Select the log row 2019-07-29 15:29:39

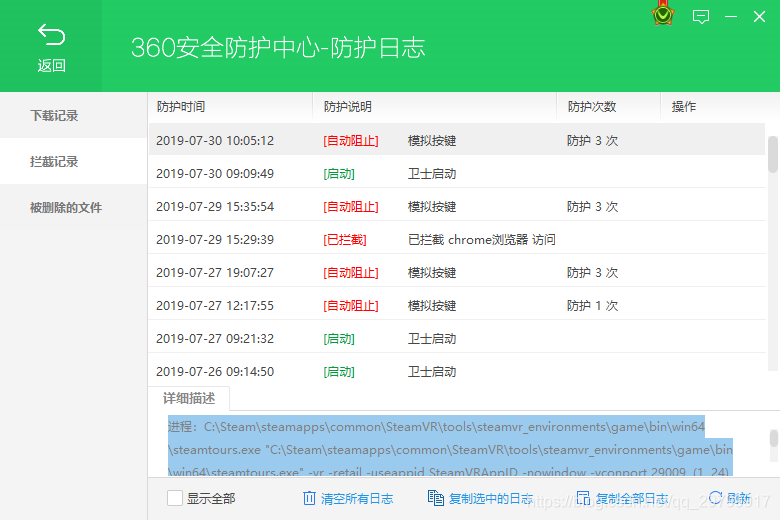point(457,239)
